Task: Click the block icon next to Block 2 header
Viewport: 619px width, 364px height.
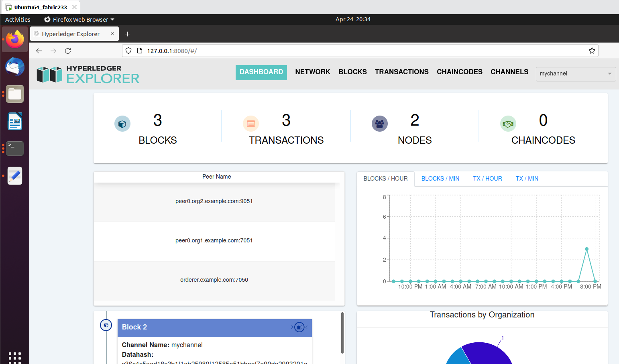Action: coord(106,325)
